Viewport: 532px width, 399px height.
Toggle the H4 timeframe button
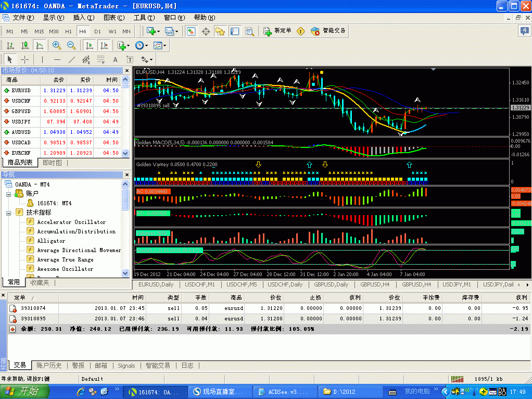coord(82,31)
